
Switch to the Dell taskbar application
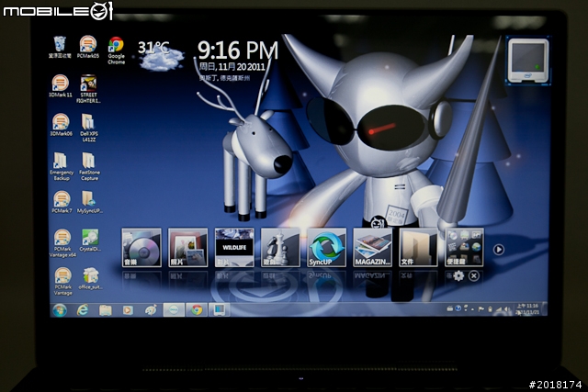click(174, 310)
